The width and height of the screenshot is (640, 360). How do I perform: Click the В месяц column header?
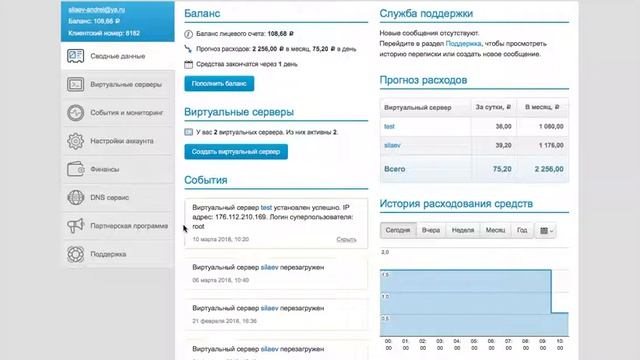tap(542, 107)
